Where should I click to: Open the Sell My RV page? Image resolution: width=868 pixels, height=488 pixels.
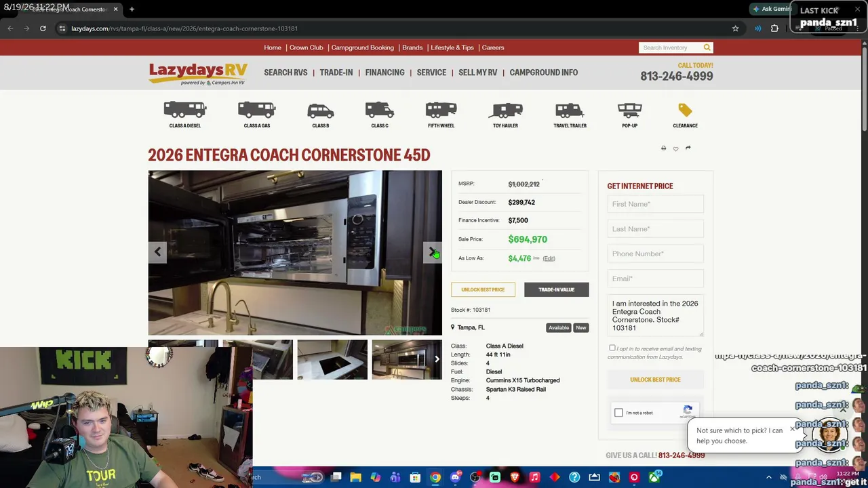click(x=478, y=73)
